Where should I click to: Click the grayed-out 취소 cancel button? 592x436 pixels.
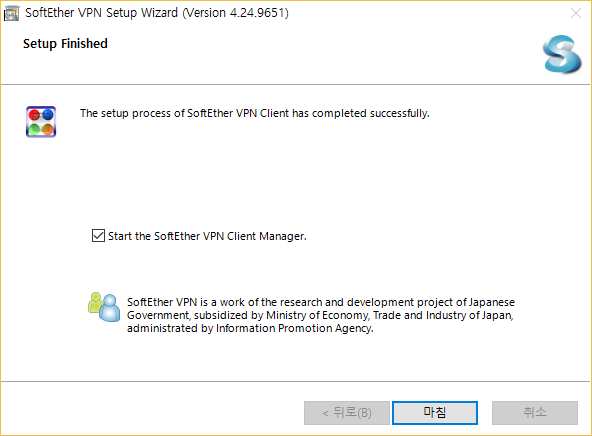click(535, 413)
